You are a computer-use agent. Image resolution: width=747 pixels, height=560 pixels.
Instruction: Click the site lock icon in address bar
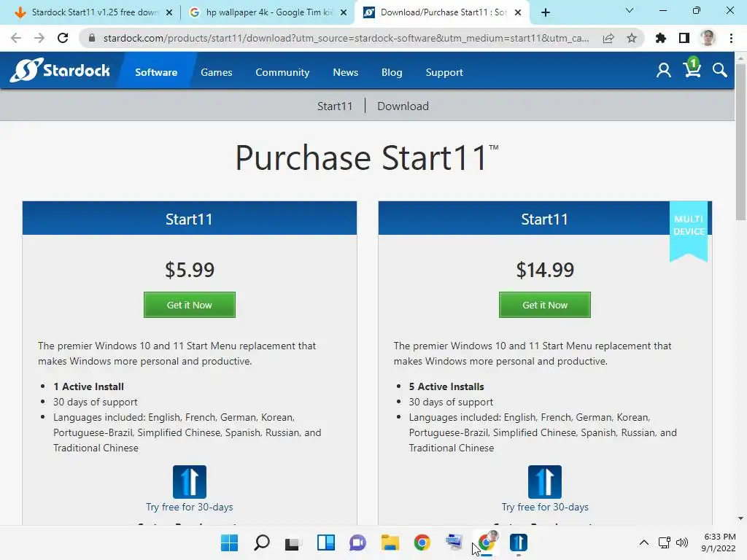[92, 38]
